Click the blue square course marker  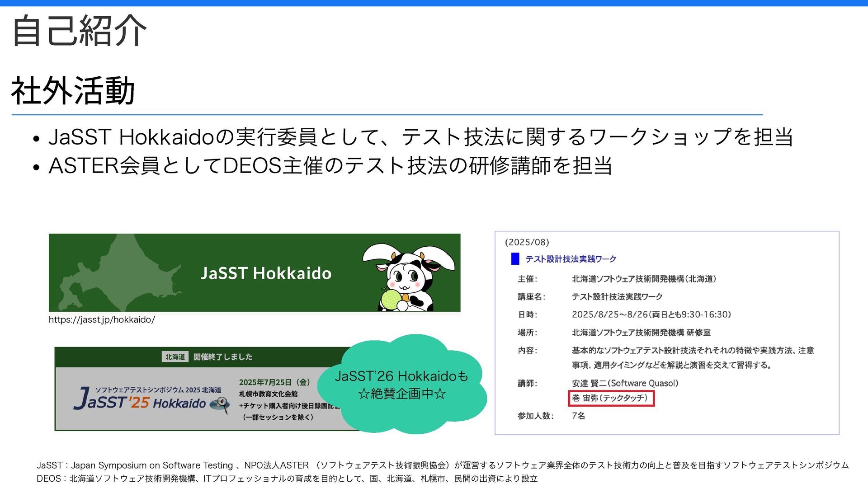click(515, 259)
